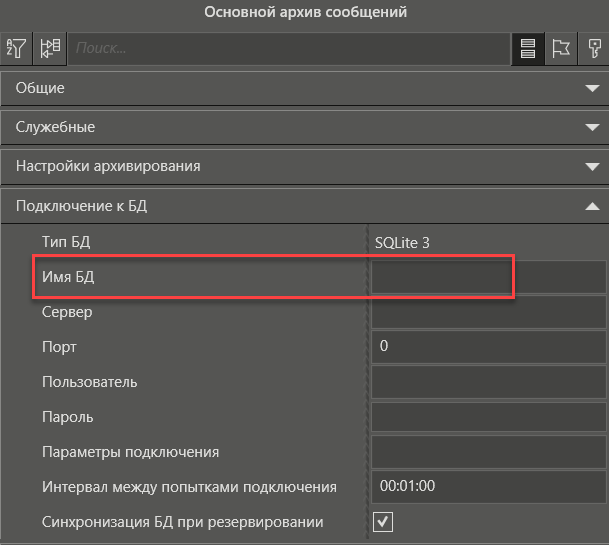Select the Тип БД label
The height and width of the screenshot is (545, 609).
[66, 242]
